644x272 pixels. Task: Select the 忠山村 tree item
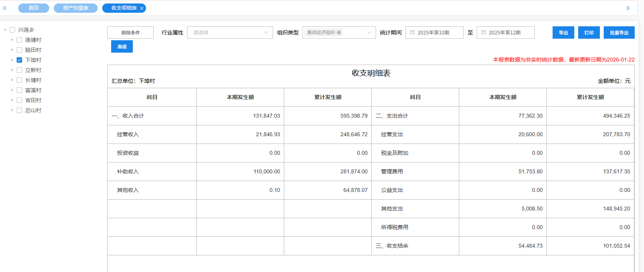click(x=33, y=110)
